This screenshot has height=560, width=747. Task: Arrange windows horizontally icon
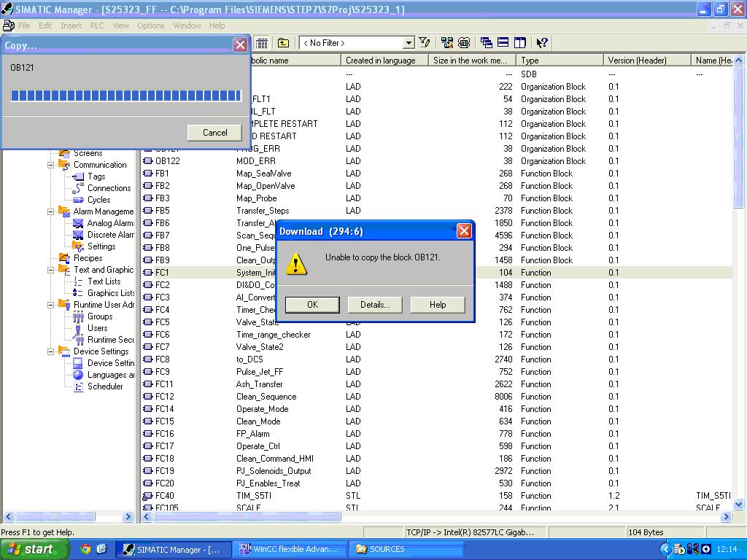(x=503, y=43)
